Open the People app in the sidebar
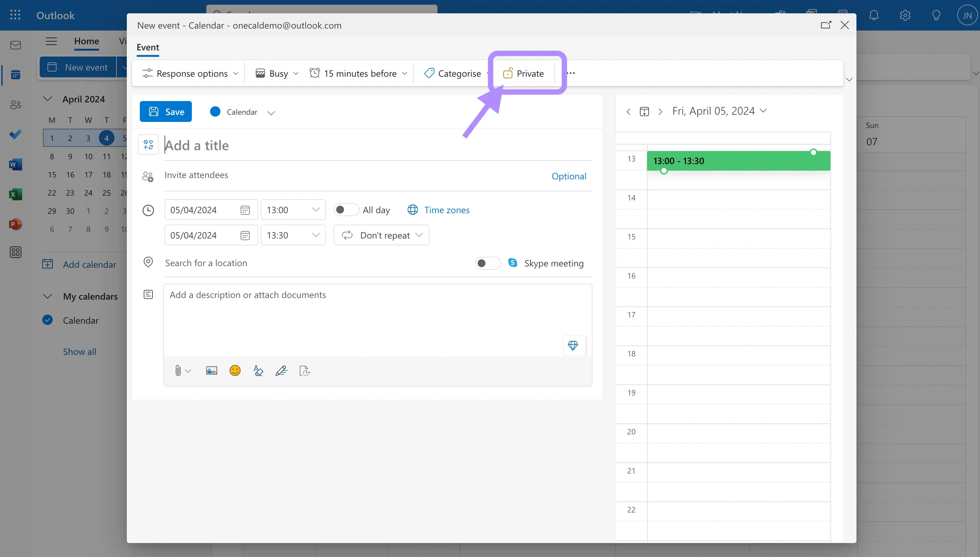Image resolution: width=980 pixels, height=557 pixels. click(x=15, y=104)
